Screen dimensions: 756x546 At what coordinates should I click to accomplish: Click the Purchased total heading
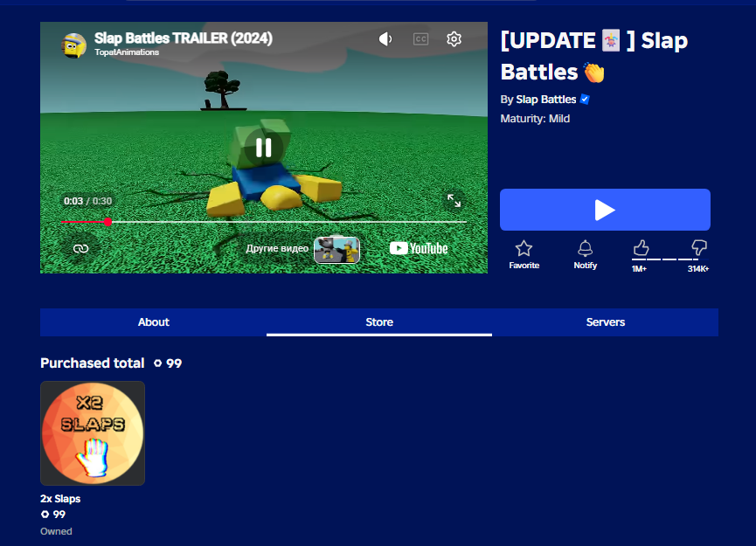[93, 363]
